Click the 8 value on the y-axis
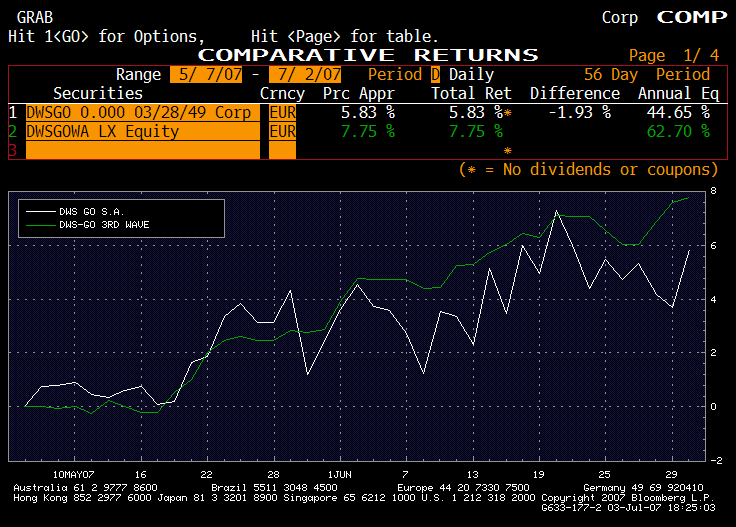The image size is (736, 527). (x=713, y=191)
